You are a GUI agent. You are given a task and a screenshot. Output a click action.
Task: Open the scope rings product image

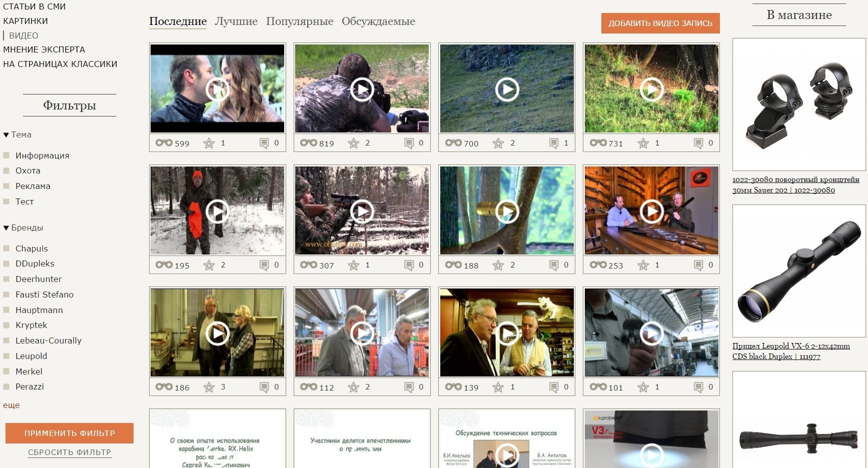pyautogui.click(x=799, y=104)
